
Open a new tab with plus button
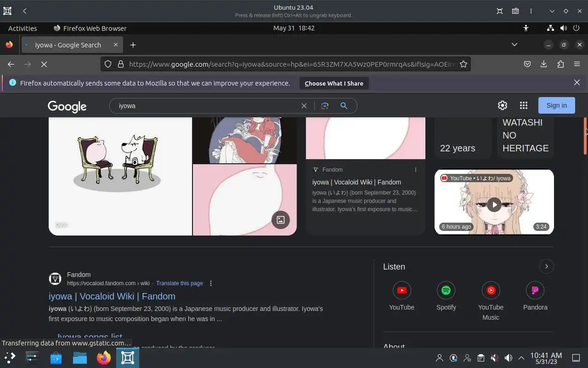(x=133, y=45)
